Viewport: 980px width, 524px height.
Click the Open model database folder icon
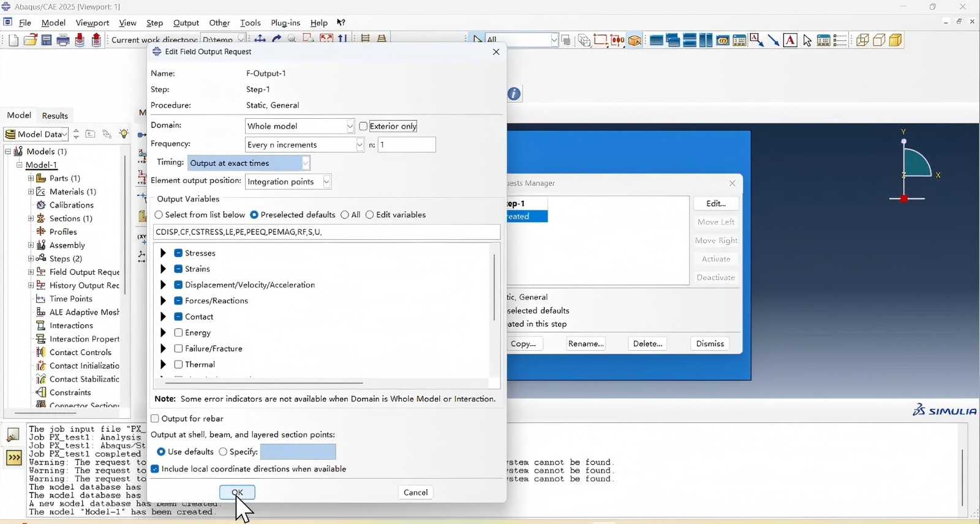click(x=30, y=40)
